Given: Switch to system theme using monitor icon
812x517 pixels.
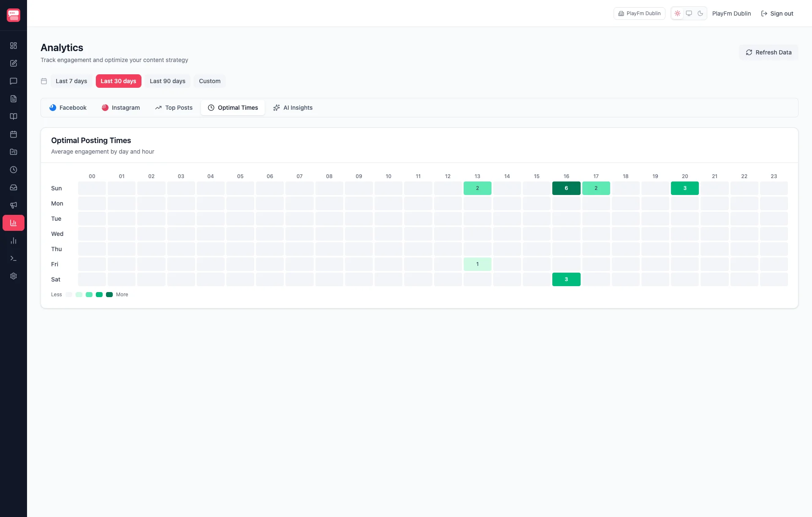Looking at the screenshot, I should coord(689,13).
